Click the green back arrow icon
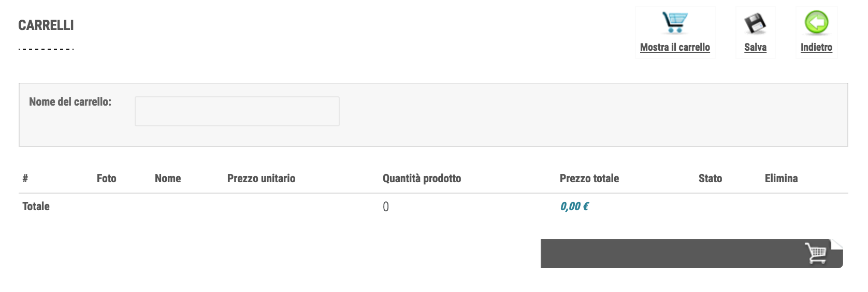Image resolution: width=868 pixels, height=292 pixels. pyautogui.click(x=816, y=23)
